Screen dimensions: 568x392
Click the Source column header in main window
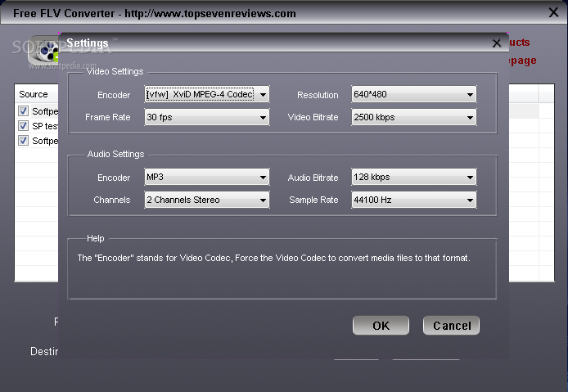tap(36, 94)
